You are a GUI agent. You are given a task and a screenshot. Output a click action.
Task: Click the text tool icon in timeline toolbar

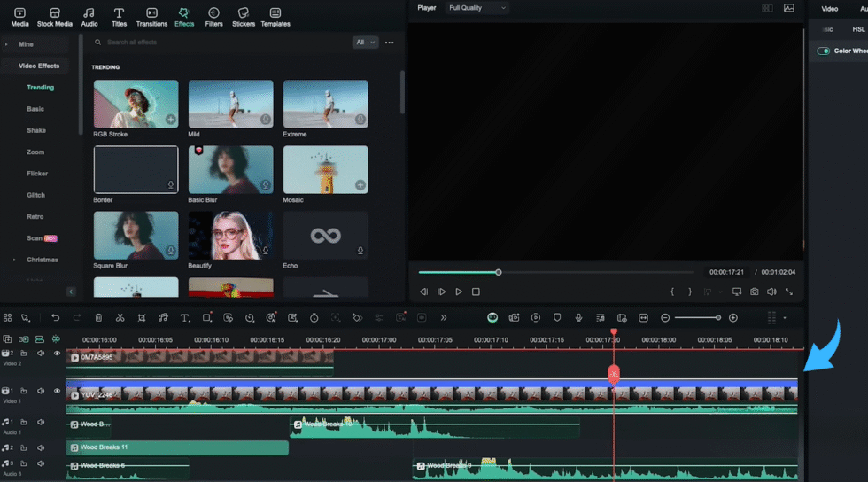pyautogui.click(x=185, y=317)
